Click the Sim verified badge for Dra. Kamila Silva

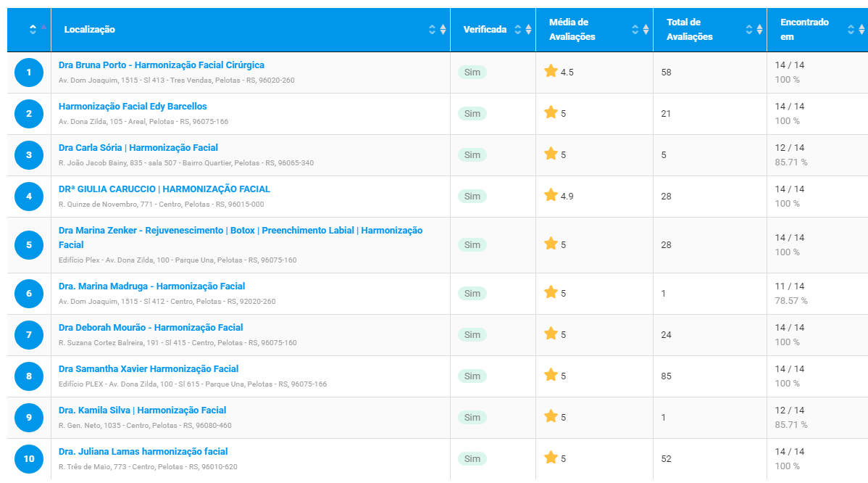point(472,418)
